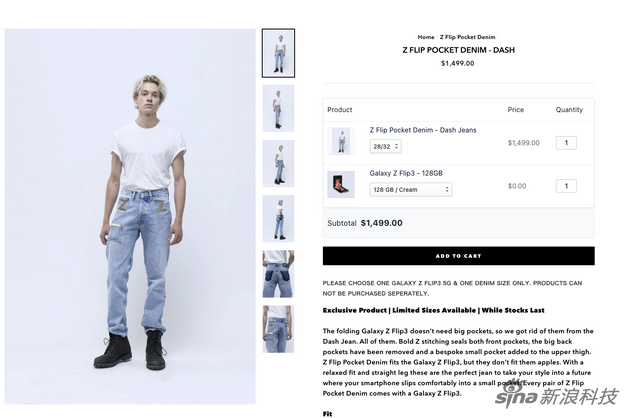
Task: Click the large model product image
Action: [130, 216]
